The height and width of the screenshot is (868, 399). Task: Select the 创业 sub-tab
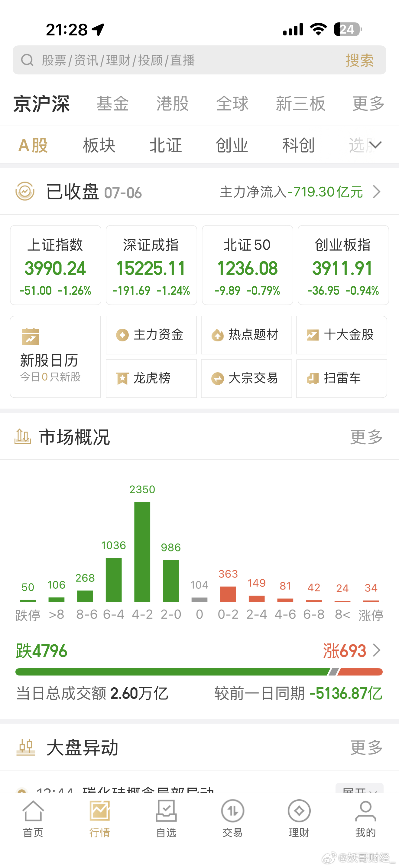coord(232,145)
